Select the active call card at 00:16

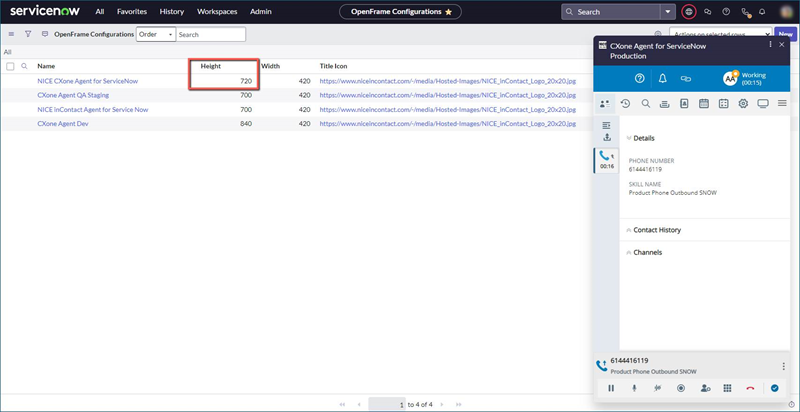click(x=607, y=161)
